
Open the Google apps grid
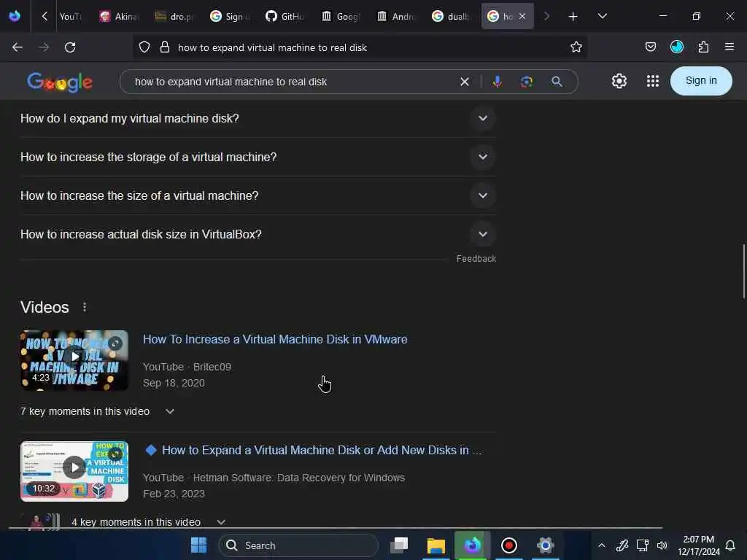(653, 81)
